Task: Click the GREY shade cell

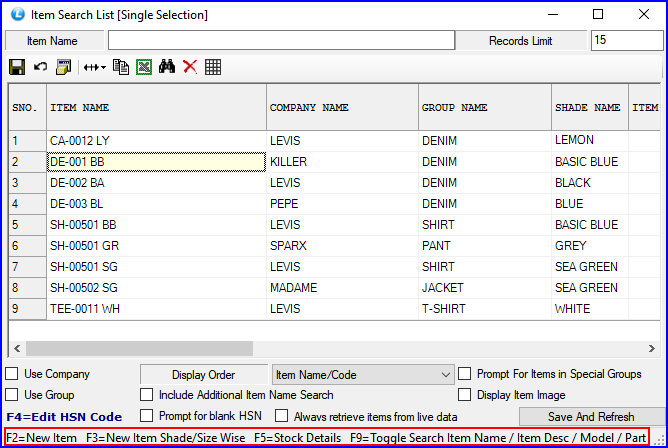Action: click(x=590, y=246)
